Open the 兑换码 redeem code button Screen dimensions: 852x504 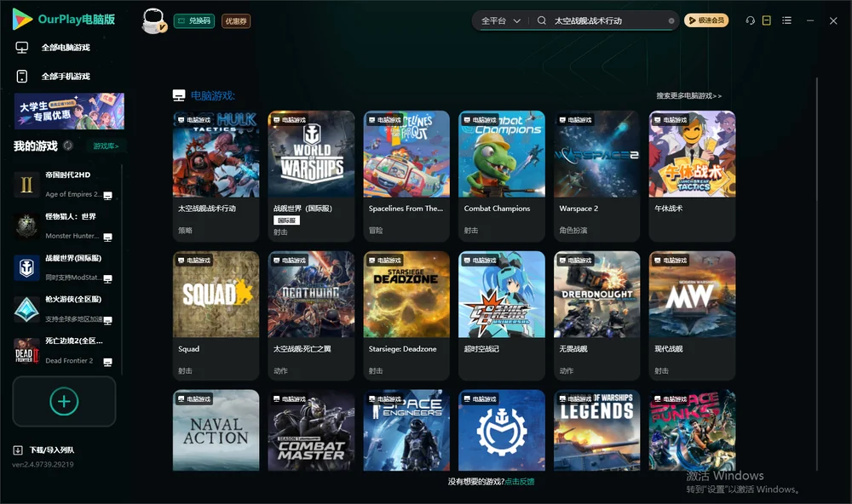(194, 20)
